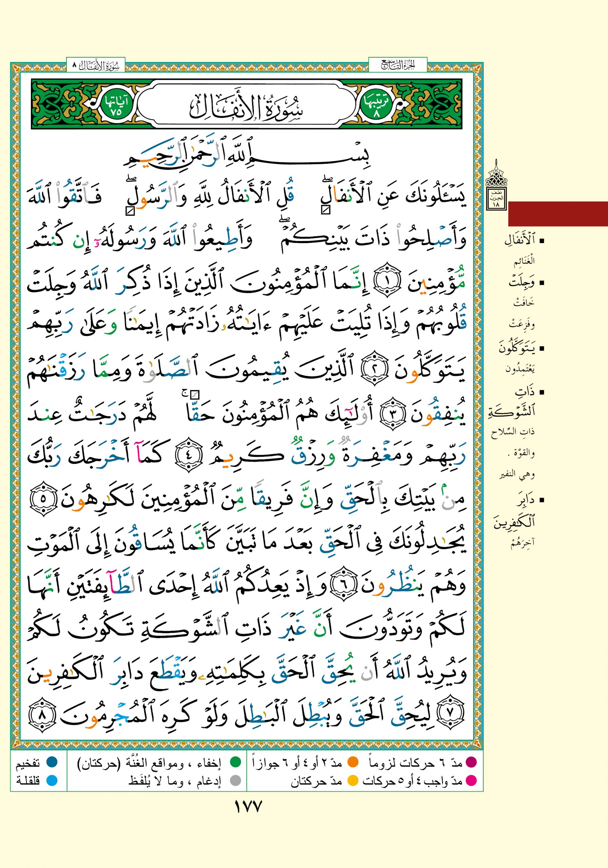Click the red bookmark tab on right edge
This screenshot has height=868, width=608.
(x=558, y=214)
